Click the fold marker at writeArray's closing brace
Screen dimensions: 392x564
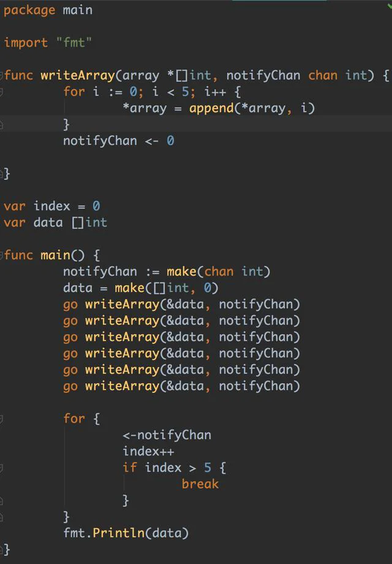click(x=1, y=173)
